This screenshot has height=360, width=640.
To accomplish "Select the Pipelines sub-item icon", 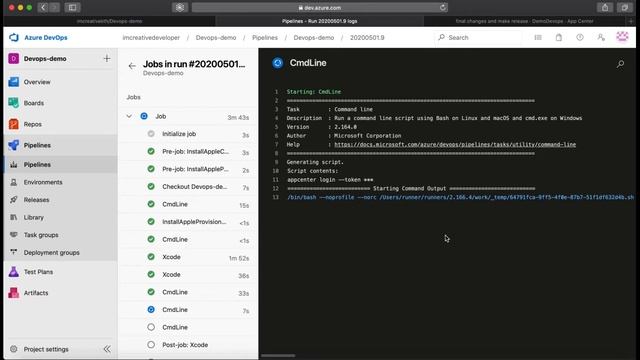I will pos(13,164).
